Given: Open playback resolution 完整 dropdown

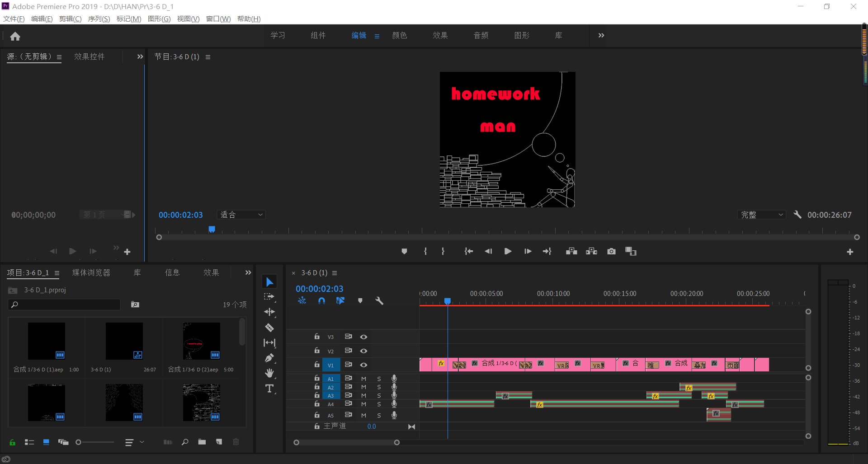Looking at the screenshot, I should click(762, 215).
